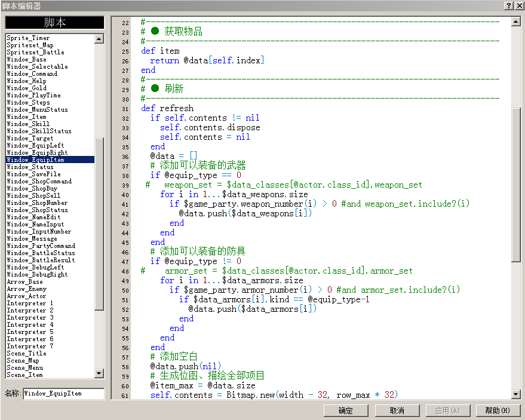Open Window_ShopBuy script

coord(32,189)
